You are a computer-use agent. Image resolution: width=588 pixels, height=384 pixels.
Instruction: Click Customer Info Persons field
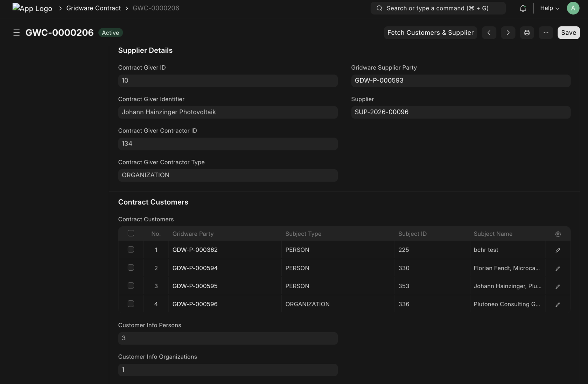pos(228,338)
